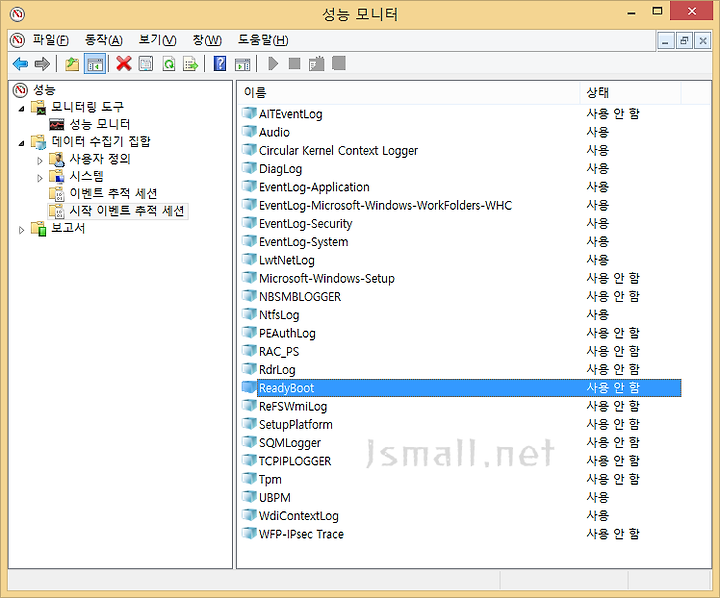This screenshot has width=720, height=598.
Task: Click the Audio session row icon
Action: [x=249, y=131]
